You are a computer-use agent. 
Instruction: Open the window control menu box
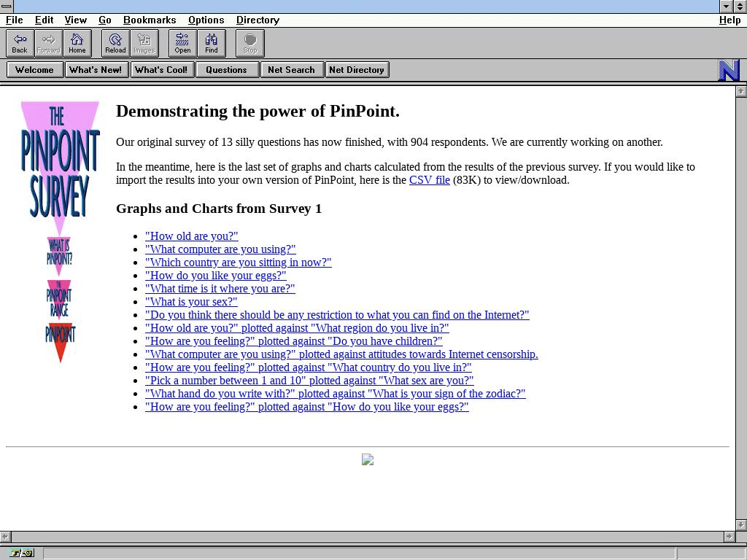coord(7,7)
